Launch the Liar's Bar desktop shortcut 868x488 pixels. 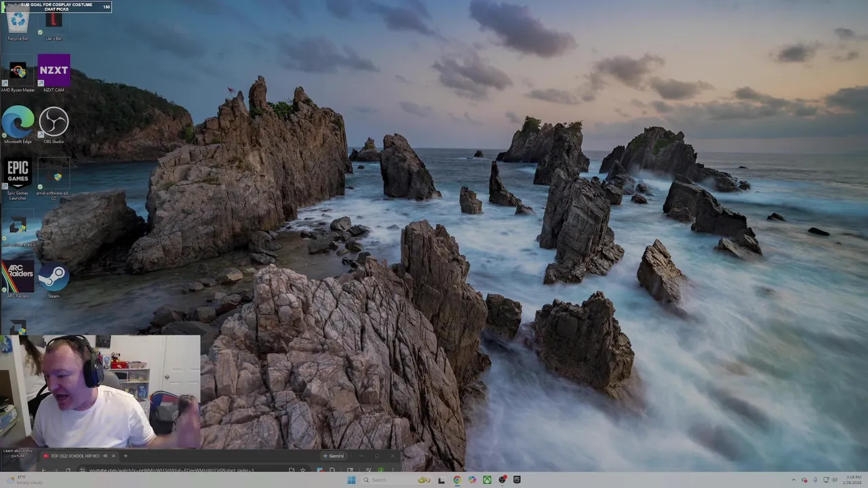pos(54,24)
